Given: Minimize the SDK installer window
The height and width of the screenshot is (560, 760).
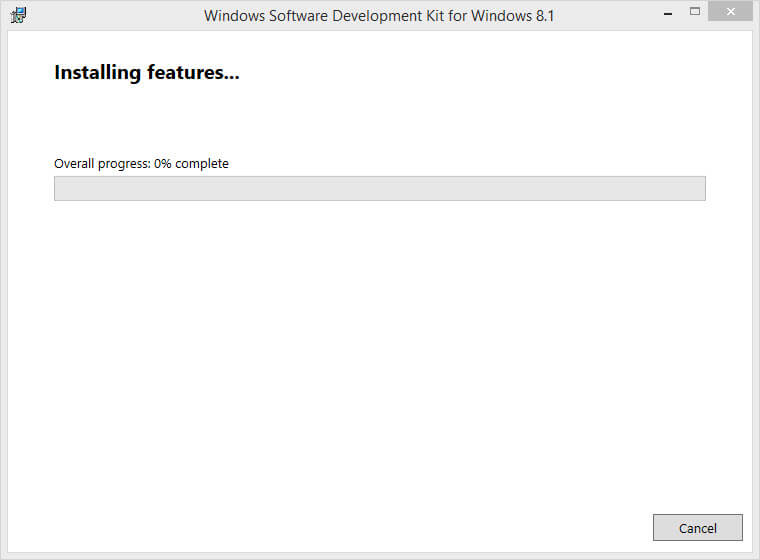Looking at the screenshot, I should (x=667, y=14).
